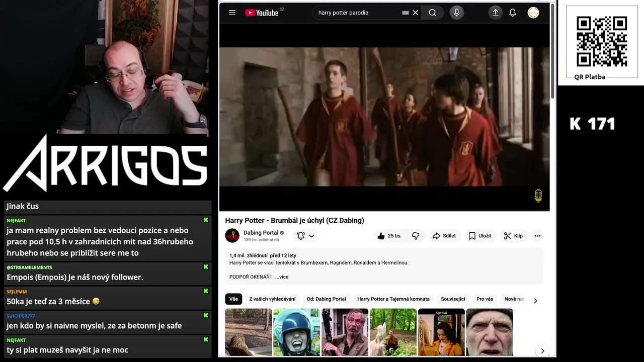Image resolution: width=644 pixels, height=362 pixels.
Task: Click Kick badge beside STREAMELEMENTS message
Action: coord(206,267)
